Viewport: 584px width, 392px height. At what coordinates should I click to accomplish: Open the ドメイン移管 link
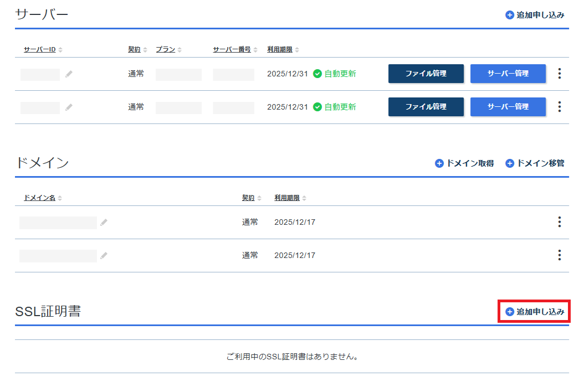tap(535, 163)
